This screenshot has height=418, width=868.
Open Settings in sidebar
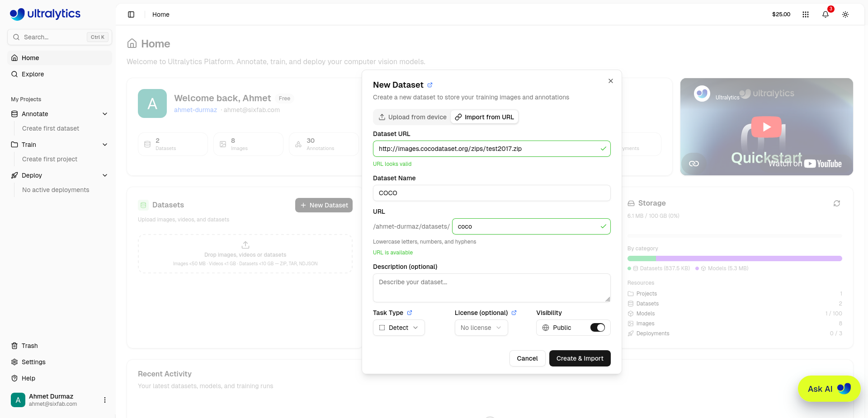point(60,362)
